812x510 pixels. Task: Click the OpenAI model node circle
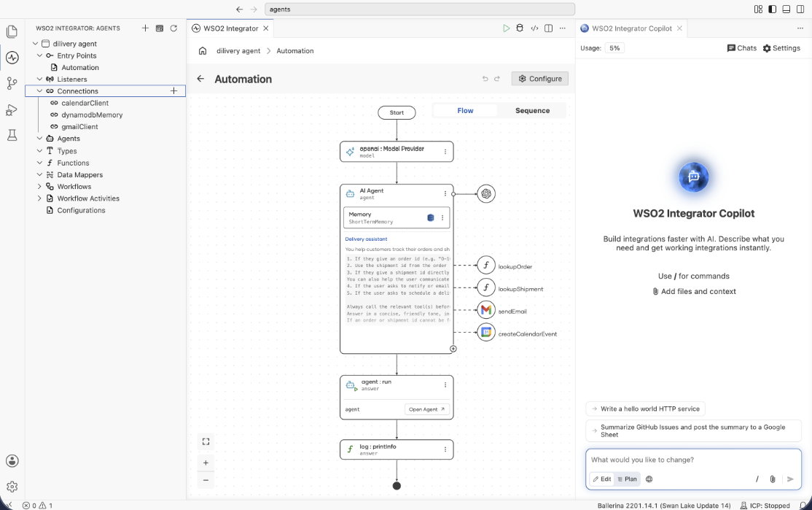485,194
